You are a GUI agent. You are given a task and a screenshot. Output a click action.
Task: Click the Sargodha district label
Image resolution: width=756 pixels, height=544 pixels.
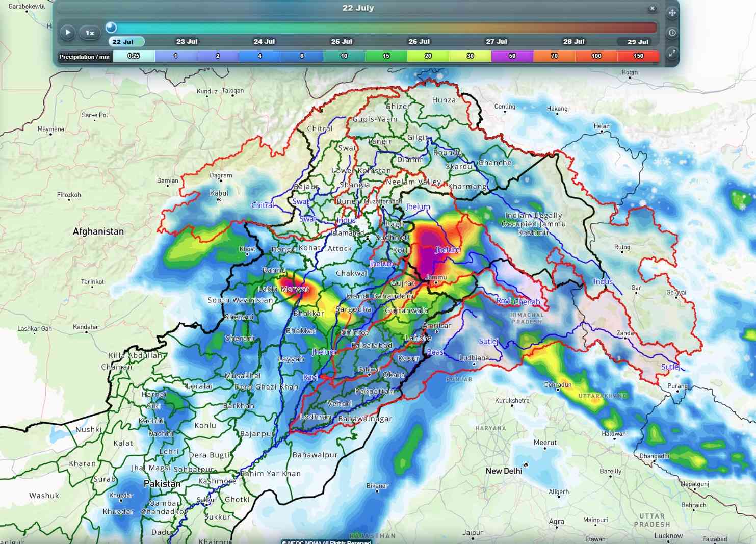coord(353,309)
